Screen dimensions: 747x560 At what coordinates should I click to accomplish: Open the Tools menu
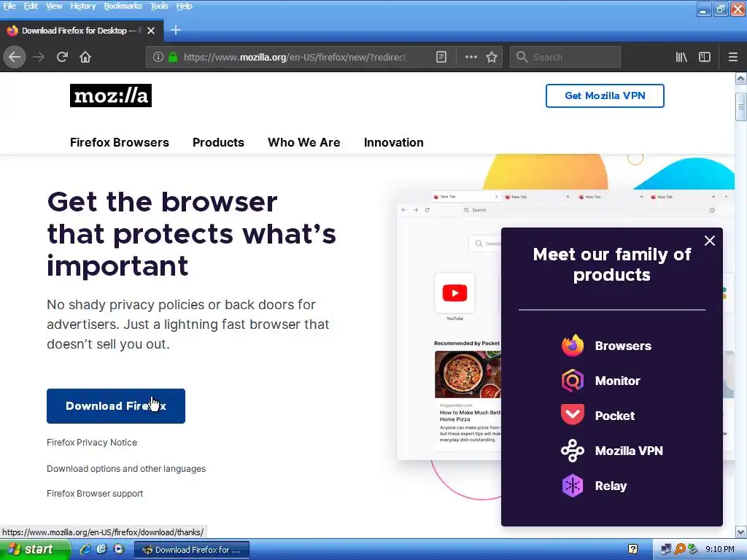pos(159,6)
